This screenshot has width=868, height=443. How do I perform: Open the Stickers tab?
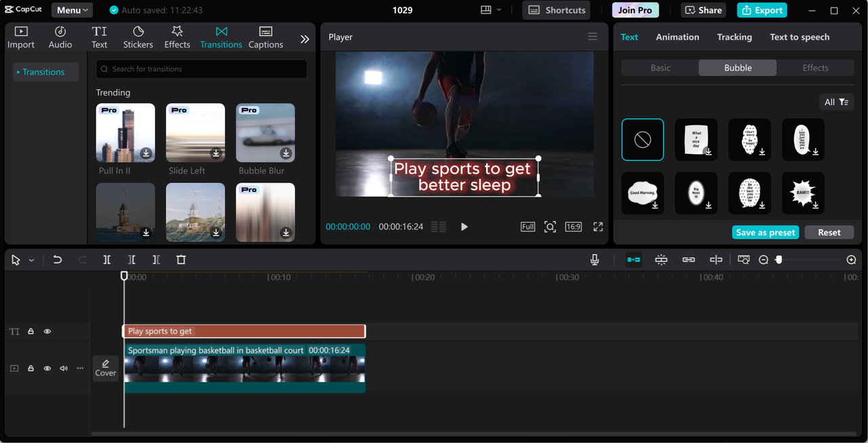point(138,37)
